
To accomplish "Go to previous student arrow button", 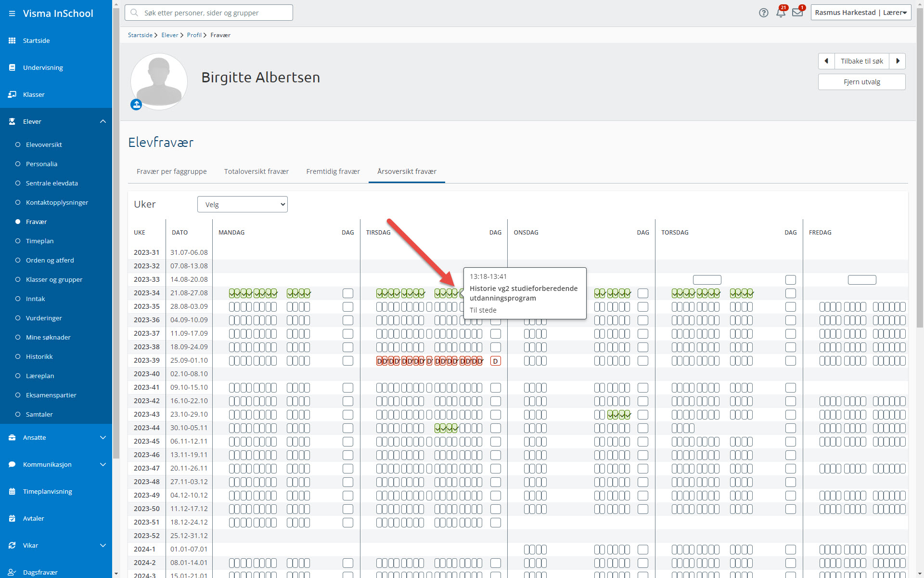I will tap(826, 61).
